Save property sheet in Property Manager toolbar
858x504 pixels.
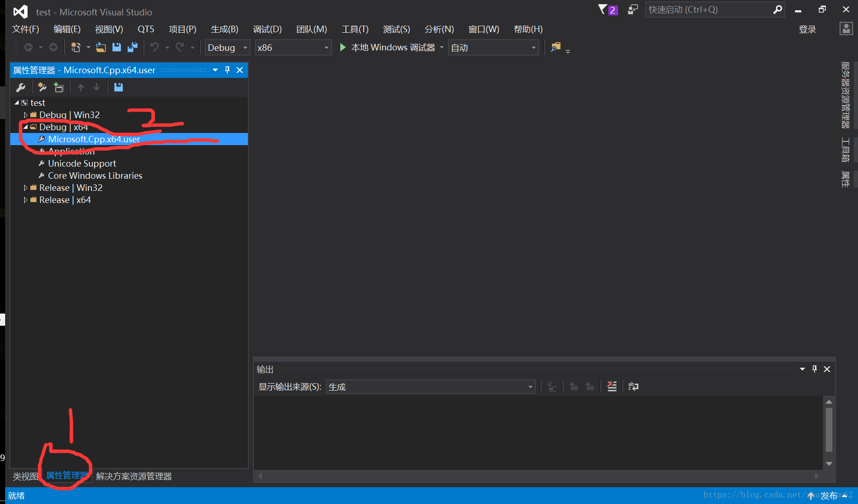[x=119, y=87]
